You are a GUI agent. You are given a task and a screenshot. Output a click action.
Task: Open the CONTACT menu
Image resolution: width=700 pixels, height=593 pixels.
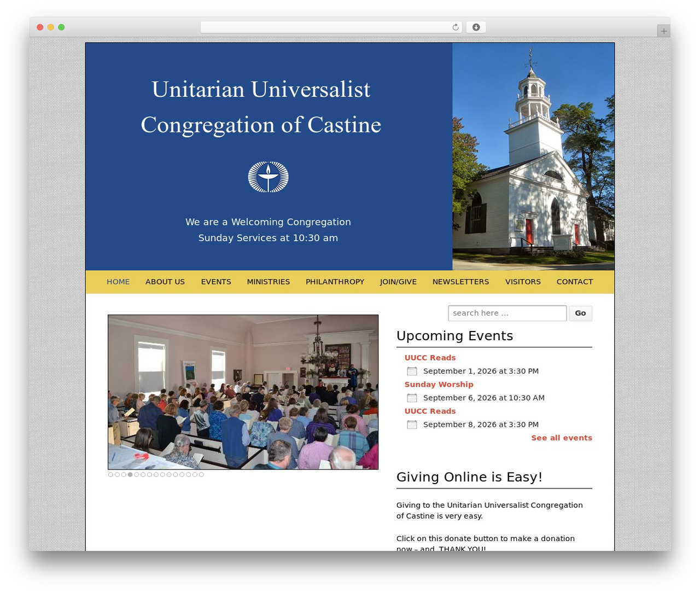click(575, 282)
